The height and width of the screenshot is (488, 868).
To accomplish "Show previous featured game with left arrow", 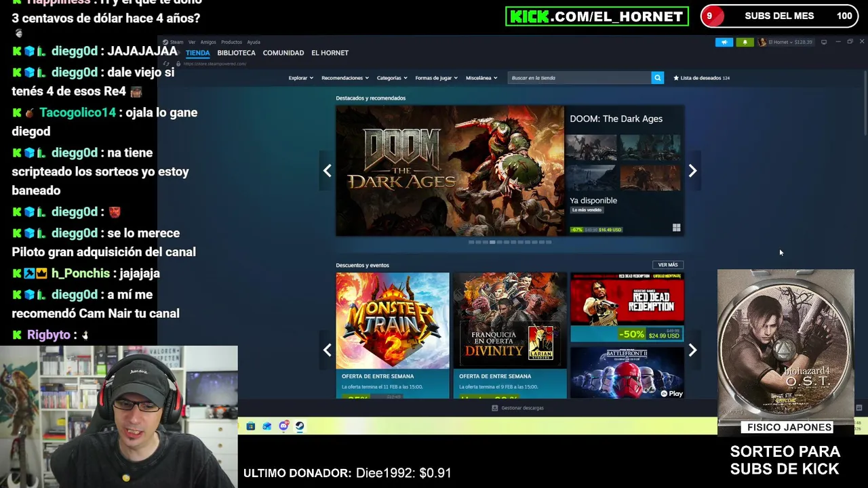I will [327, 171].
